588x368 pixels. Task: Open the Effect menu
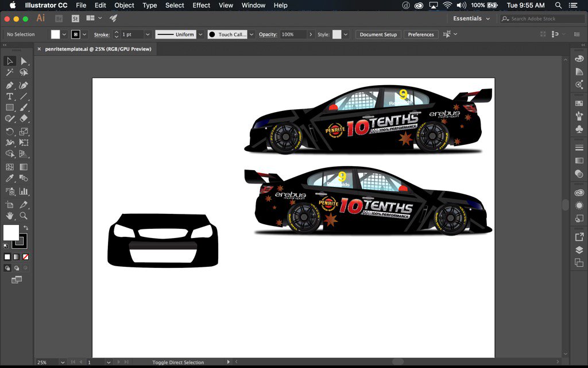pyautogui.click(x=202, y=5)
